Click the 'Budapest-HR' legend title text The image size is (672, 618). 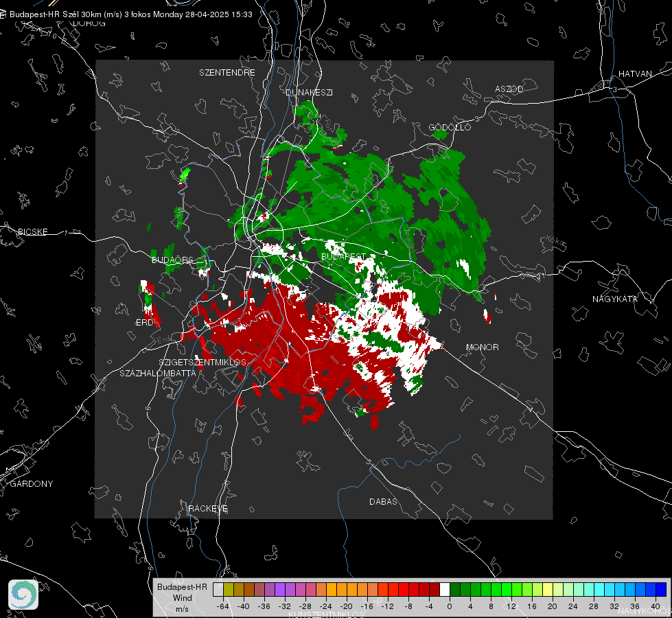coord(182,586)
